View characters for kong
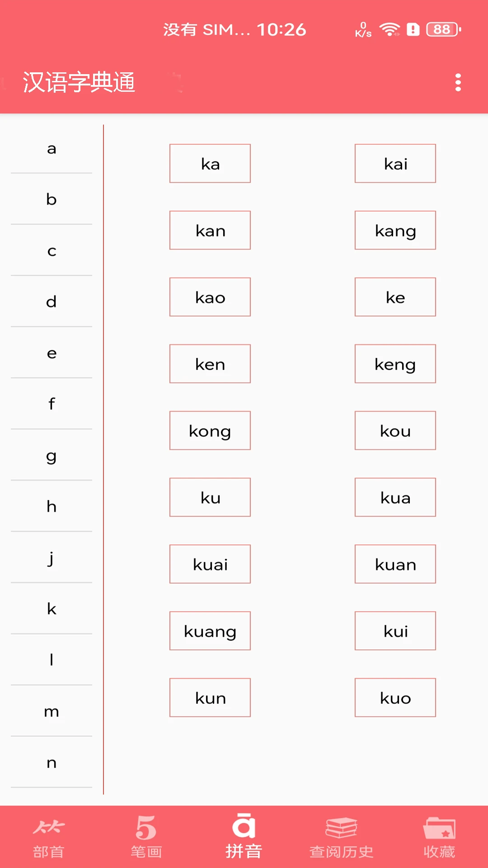 click(210, 430)
